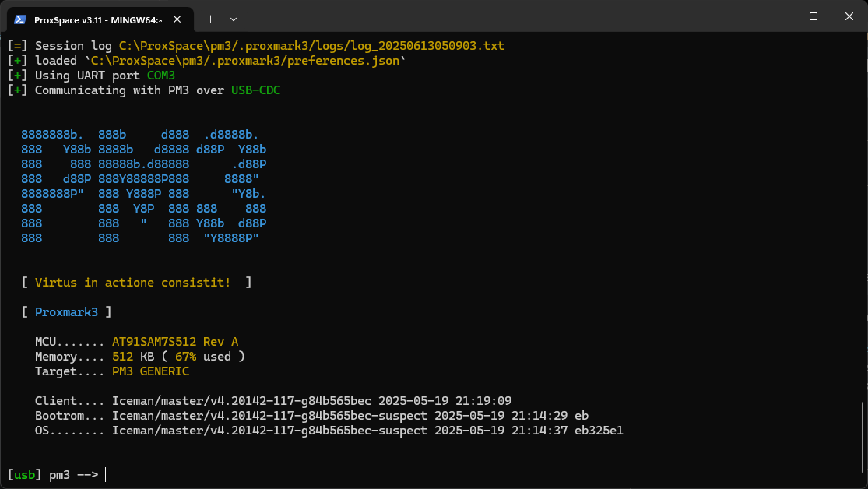Click the 'Using UART port' text
This screenshot has width=868, height=489.
coord(87,76)
